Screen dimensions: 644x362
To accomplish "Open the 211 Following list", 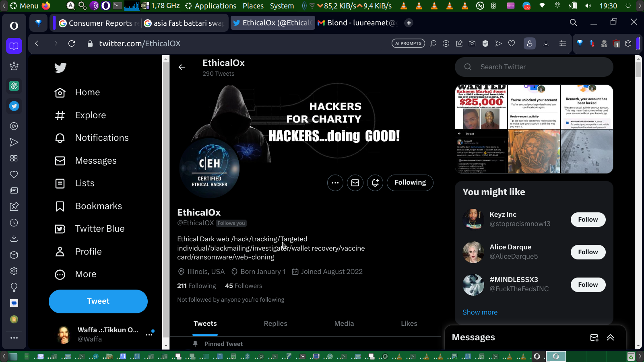I will (x=196, y=286).
